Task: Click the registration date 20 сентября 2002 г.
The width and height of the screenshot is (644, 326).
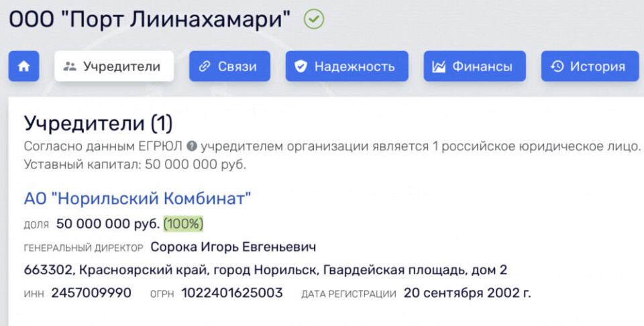Action: (x=467, y=293)
